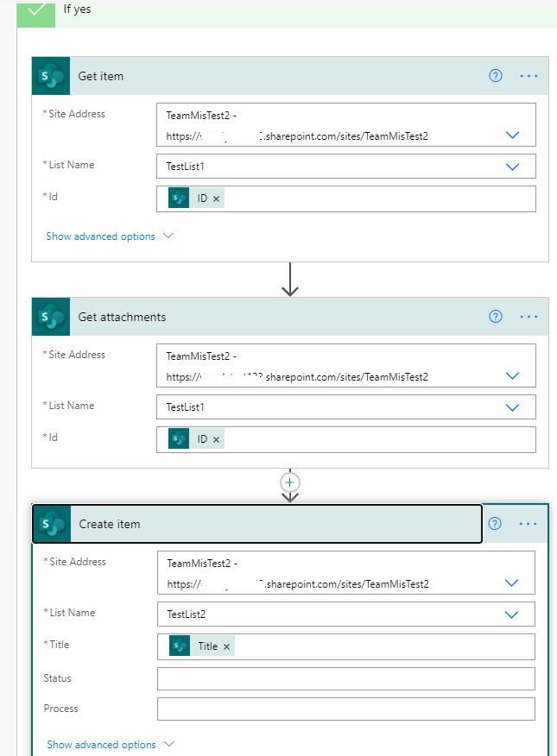Click the empty Process field
This screenshot has width=557, height=756.
coord(345,709)
